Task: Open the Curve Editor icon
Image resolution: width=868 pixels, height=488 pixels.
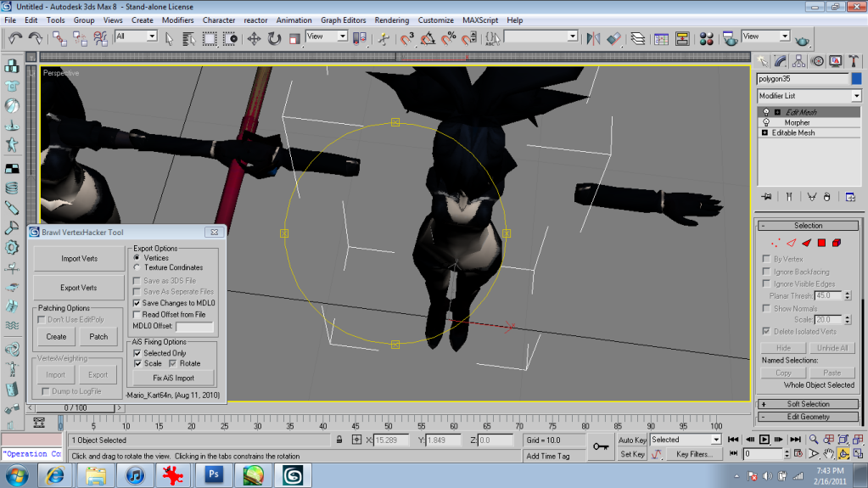Action: pos(661,38)
